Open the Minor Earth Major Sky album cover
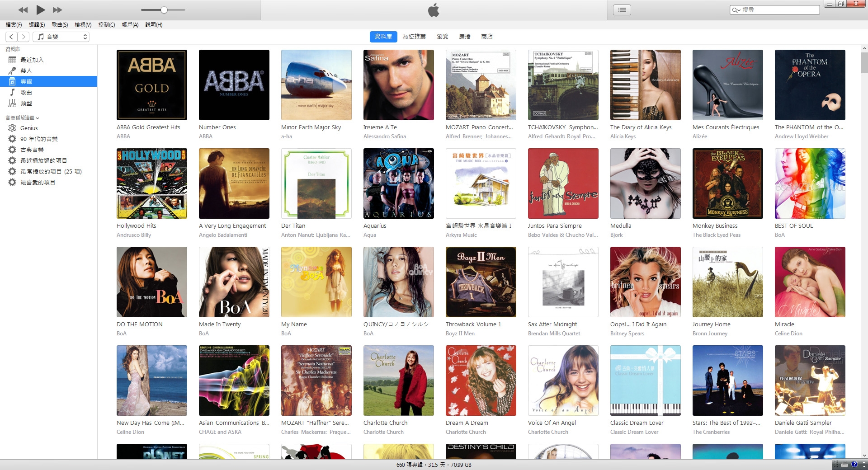 coord(316,85)
